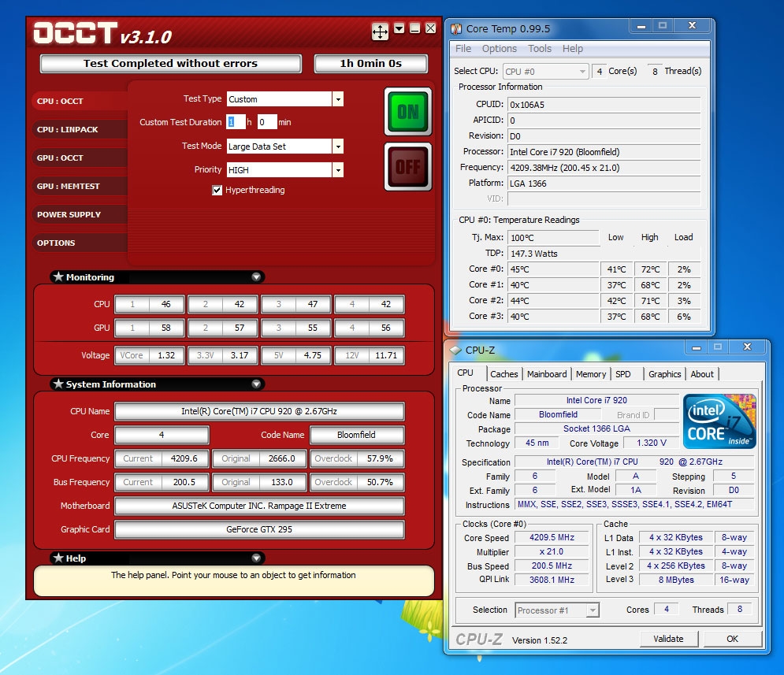Click the CPU-Z app icon in title bar
This screenshot has height=675, width=784.
click(x=455, y=350)
